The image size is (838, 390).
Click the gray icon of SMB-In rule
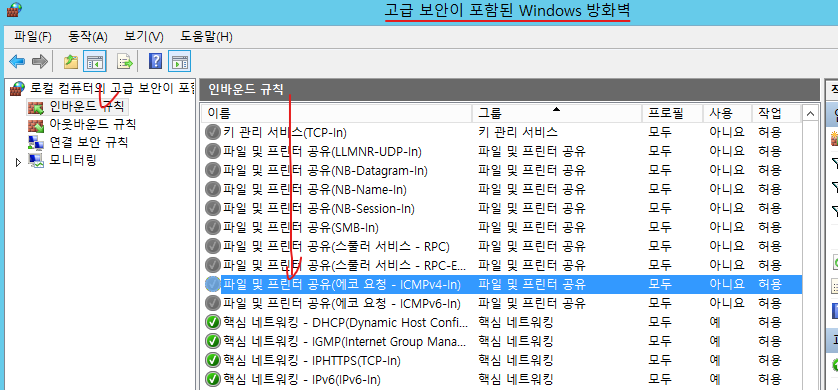(213, 227)
